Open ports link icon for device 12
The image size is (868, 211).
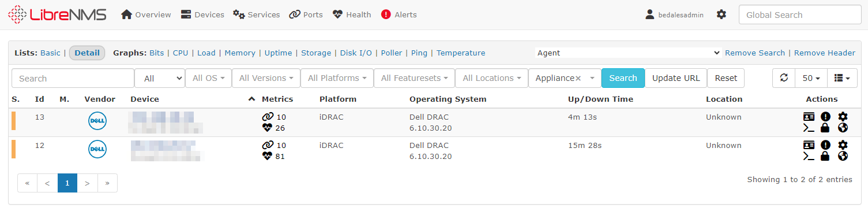[x=268, y=145]
